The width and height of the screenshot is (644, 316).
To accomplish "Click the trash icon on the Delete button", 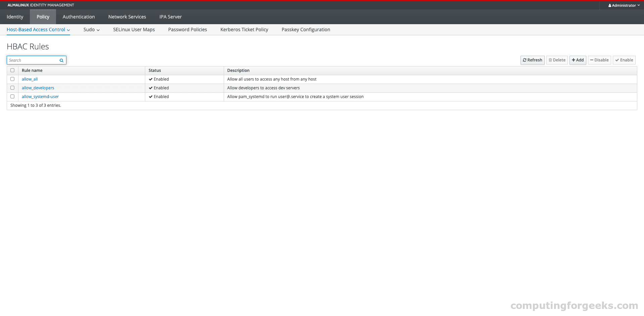I will pos(550,60).
